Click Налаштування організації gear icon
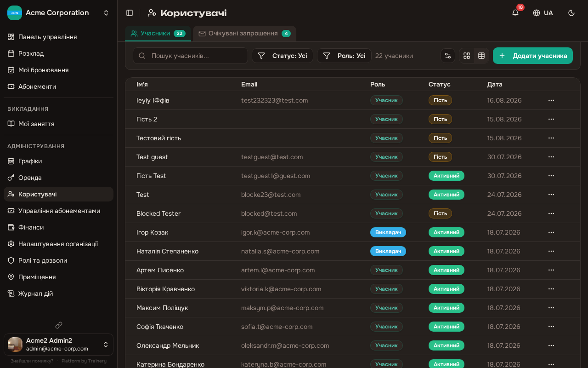Viewport: 588px width, 368px height. click(x=11, y=244)
